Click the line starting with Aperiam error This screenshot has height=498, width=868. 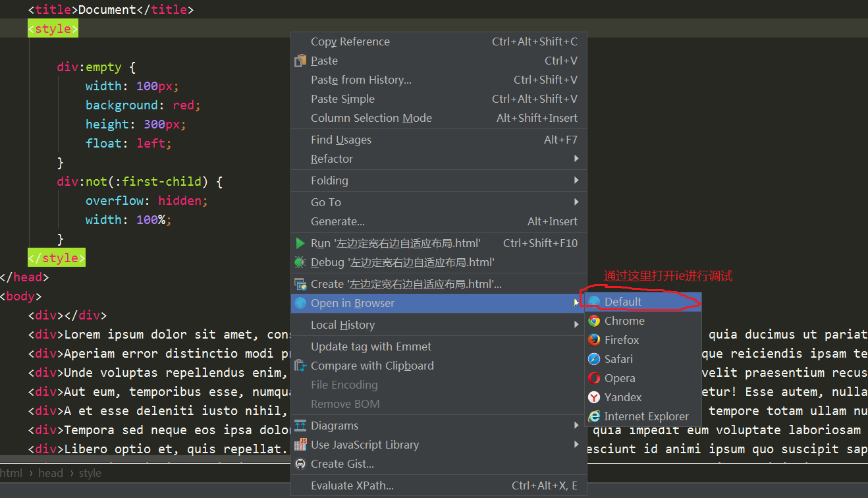tap(159, 354)
